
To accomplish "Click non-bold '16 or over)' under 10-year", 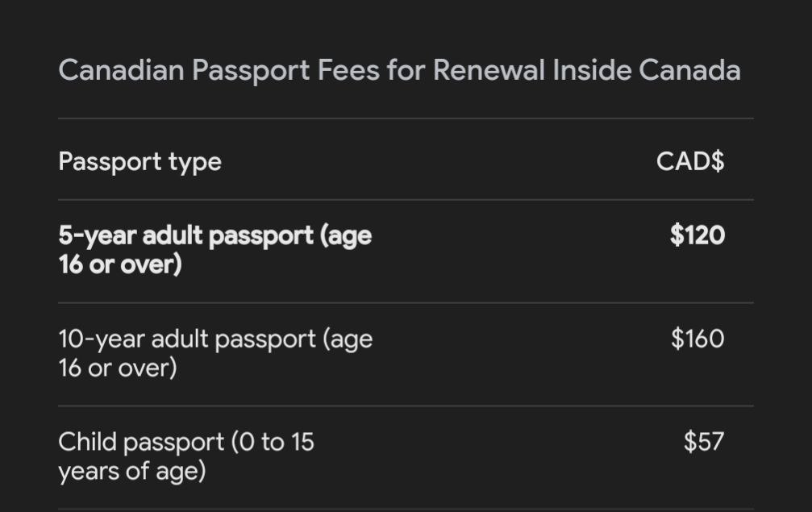I will (x=118, y=368).
